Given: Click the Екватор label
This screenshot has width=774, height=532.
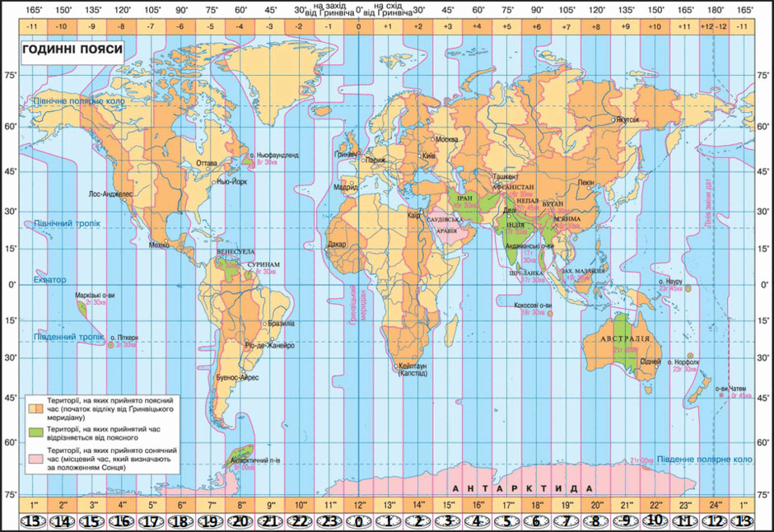Looking at the screenshot, I should pyautogui.click(x=49, y=280).
